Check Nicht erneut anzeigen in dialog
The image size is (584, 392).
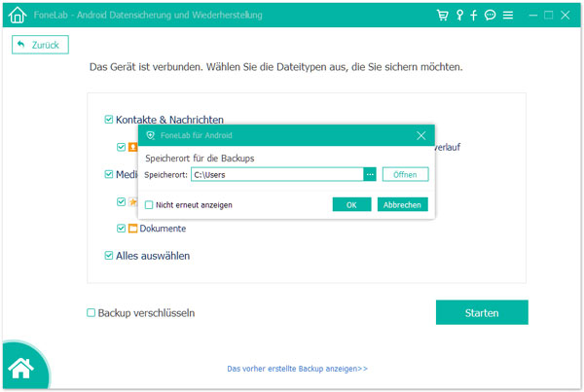149,204
